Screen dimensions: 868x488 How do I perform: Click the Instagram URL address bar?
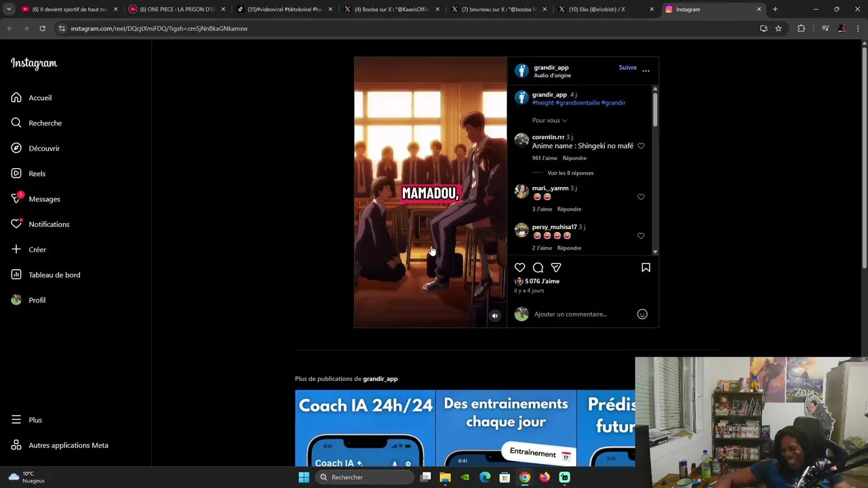pos(407,28)
